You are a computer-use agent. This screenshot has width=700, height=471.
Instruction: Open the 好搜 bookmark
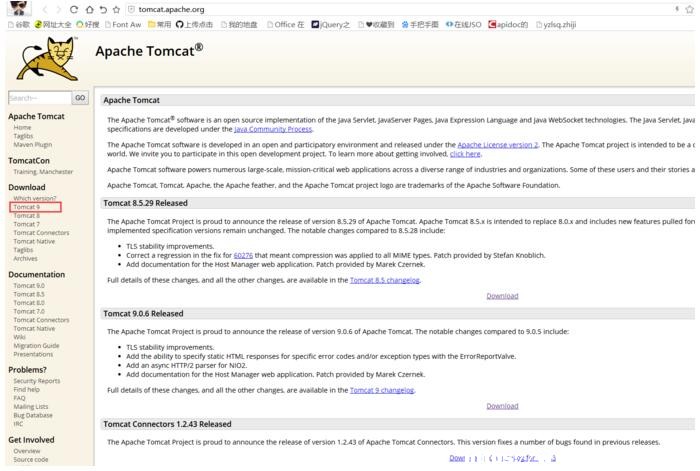click(88, 25)
